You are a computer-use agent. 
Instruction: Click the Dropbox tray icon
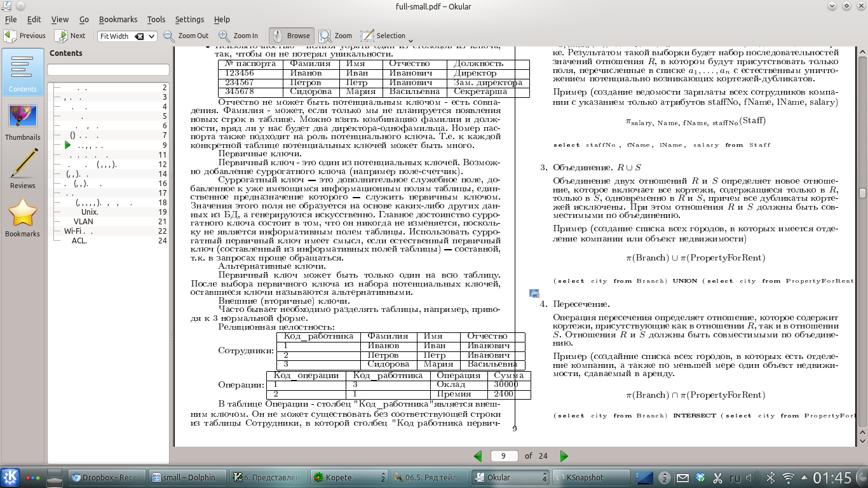click(x=700, y=477)
